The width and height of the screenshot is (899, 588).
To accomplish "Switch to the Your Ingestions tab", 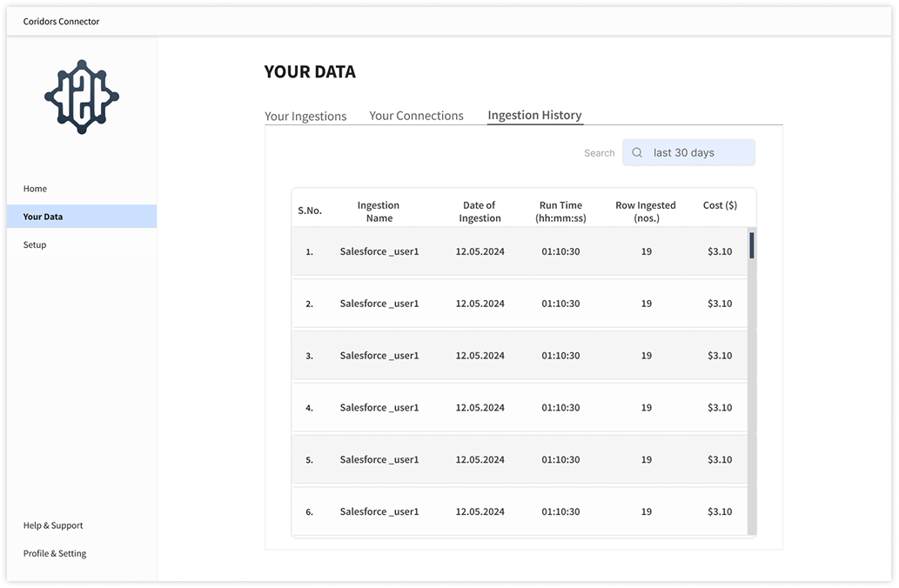I will (x=305, y=117).
